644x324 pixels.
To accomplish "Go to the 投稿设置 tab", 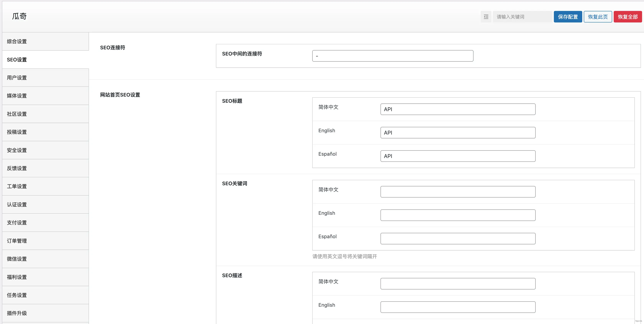I will click(45, 132).
